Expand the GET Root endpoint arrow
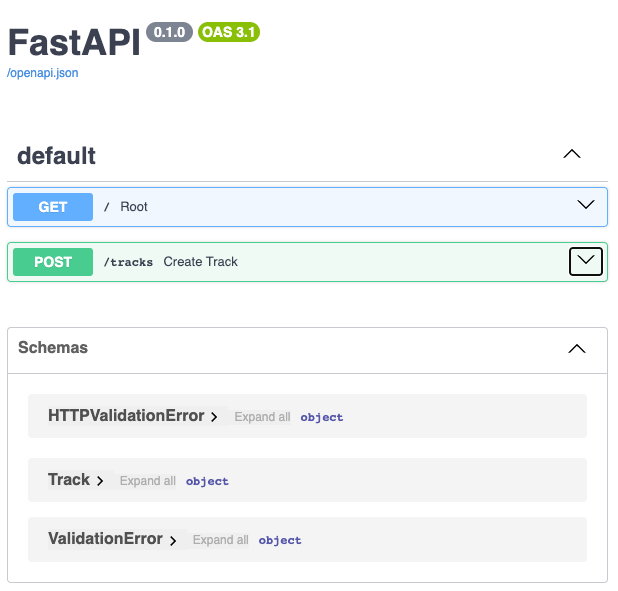 586,204
